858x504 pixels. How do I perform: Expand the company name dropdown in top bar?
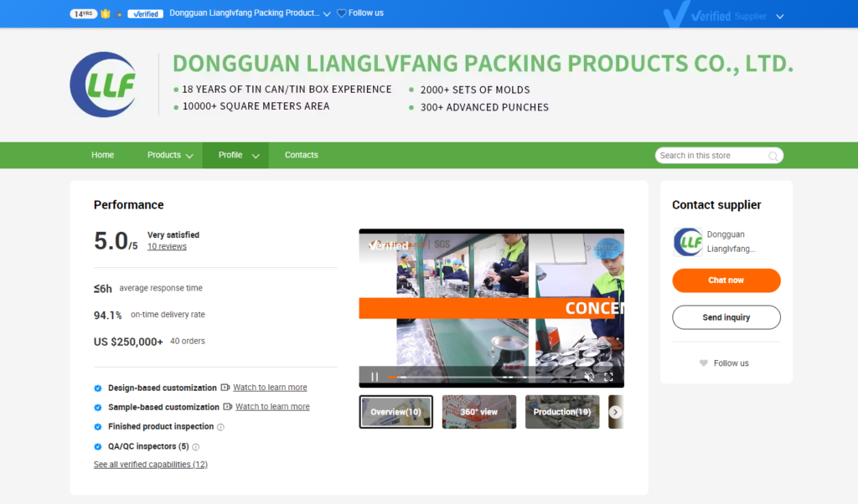tap(327, 13)
